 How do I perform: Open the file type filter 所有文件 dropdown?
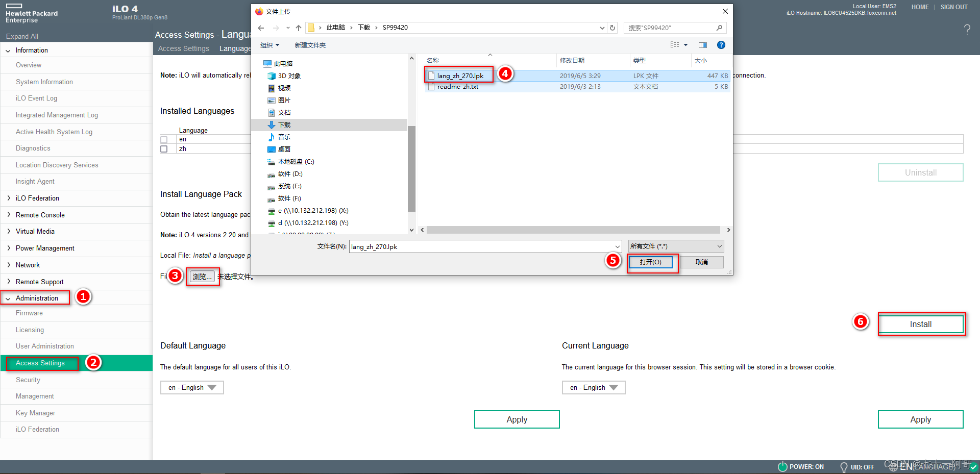point(676,246)
